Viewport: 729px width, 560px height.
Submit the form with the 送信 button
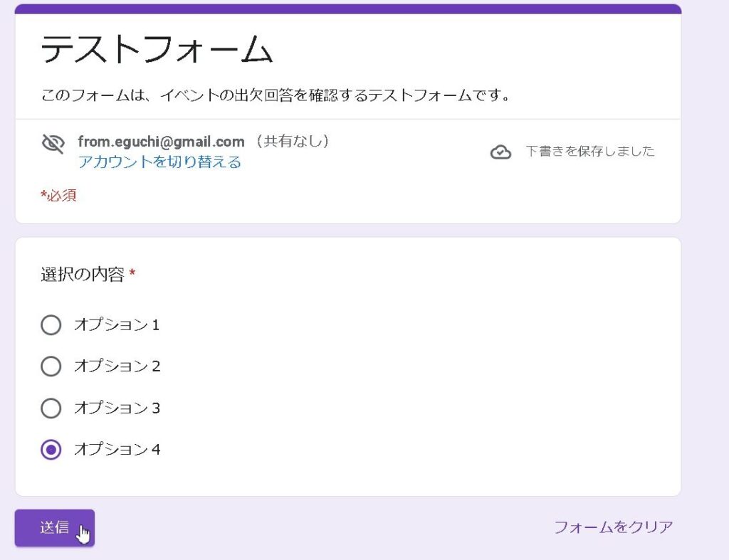click(55, 528)
